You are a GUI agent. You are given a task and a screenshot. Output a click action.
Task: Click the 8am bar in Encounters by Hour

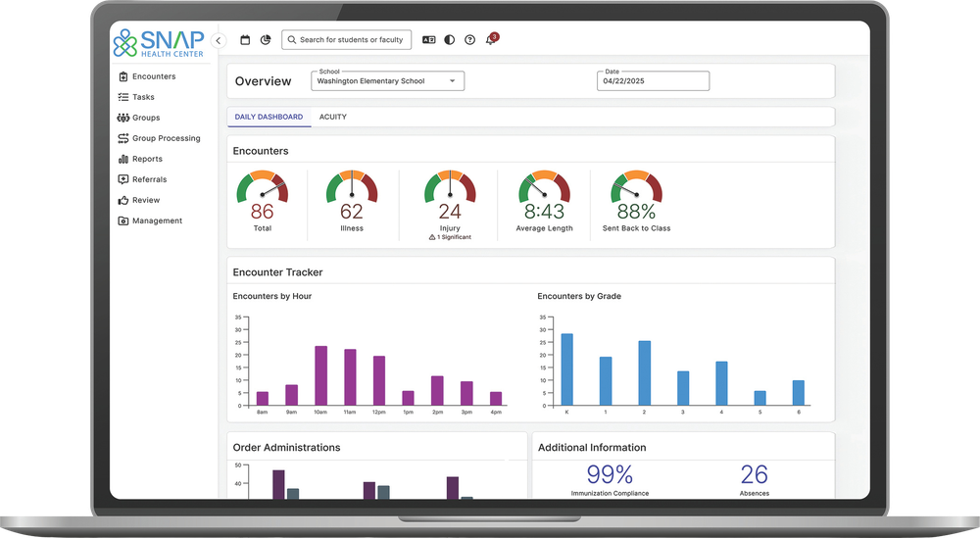[263, 399]
